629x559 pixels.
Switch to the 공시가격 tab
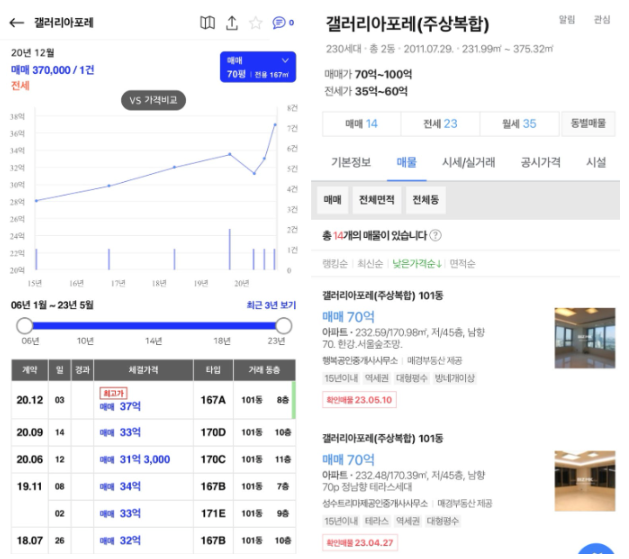[x=540, y=162]
